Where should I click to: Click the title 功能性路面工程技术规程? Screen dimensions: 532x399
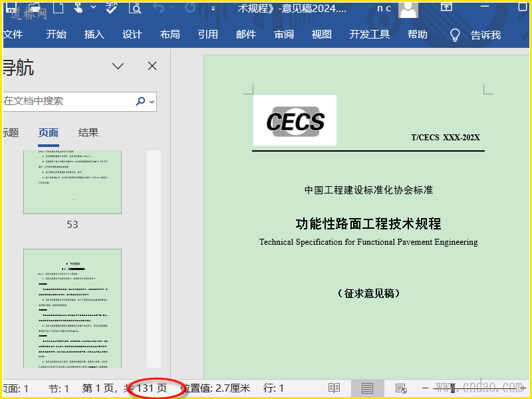click(x=368, y=224)
